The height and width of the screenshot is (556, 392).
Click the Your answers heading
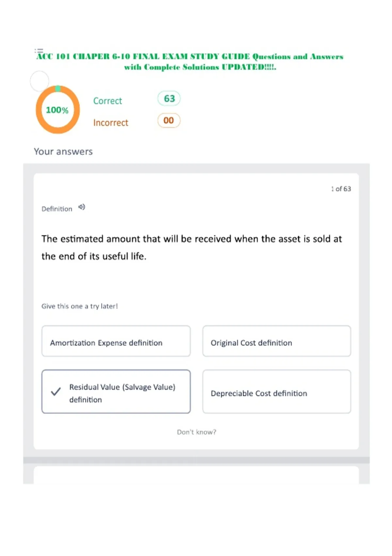pyautogui.click(x=63, y=151)
